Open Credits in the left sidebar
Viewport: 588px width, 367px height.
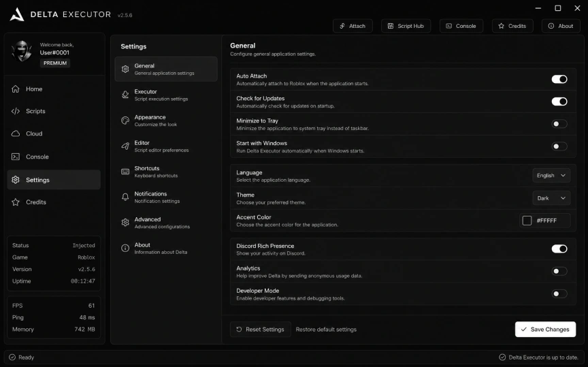pos(54,202)
